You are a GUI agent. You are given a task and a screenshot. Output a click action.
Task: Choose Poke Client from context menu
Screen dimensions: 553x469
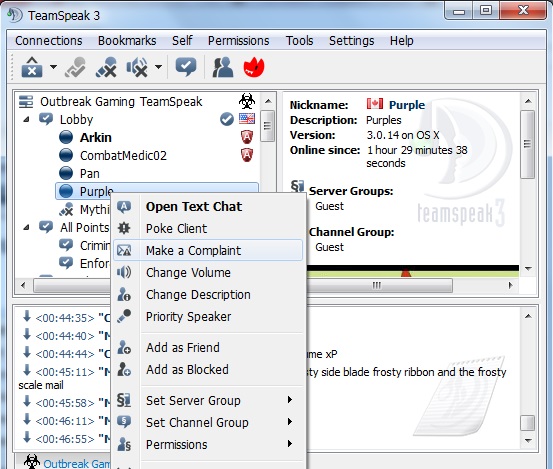click(x=208, y=229)
